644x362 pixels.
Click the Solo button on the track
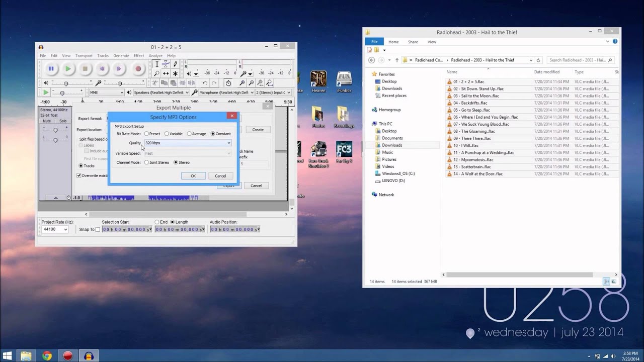pos(63,121)
